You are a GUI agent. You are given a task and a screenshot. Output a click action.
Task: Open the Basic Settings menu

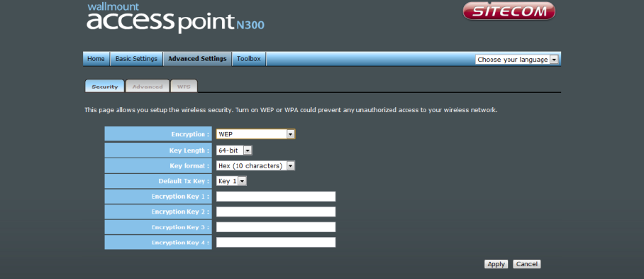tap(136, 59)
